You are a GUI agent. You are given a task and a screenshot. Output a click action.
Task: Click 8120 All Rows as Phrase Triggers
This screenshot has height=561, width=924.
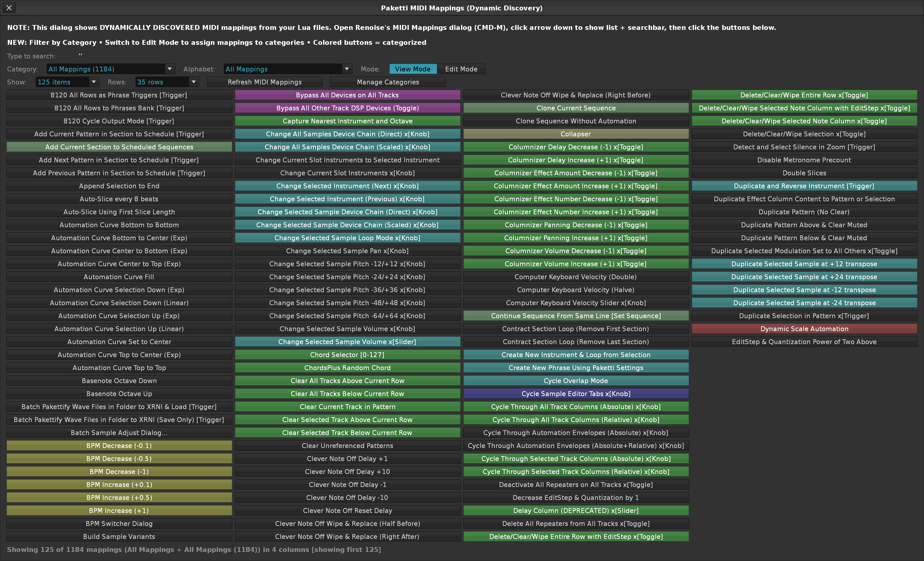click(x=119, y=95)
